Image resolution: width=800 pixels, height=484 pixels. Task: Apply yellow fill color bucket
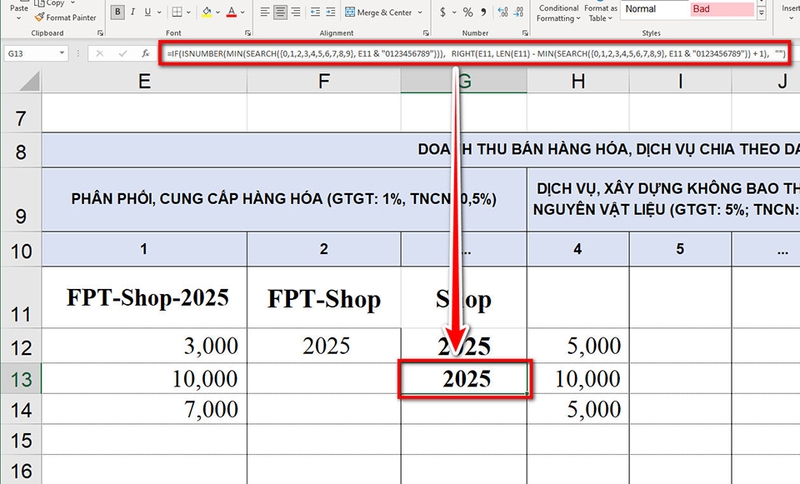[x=207, y=12]
